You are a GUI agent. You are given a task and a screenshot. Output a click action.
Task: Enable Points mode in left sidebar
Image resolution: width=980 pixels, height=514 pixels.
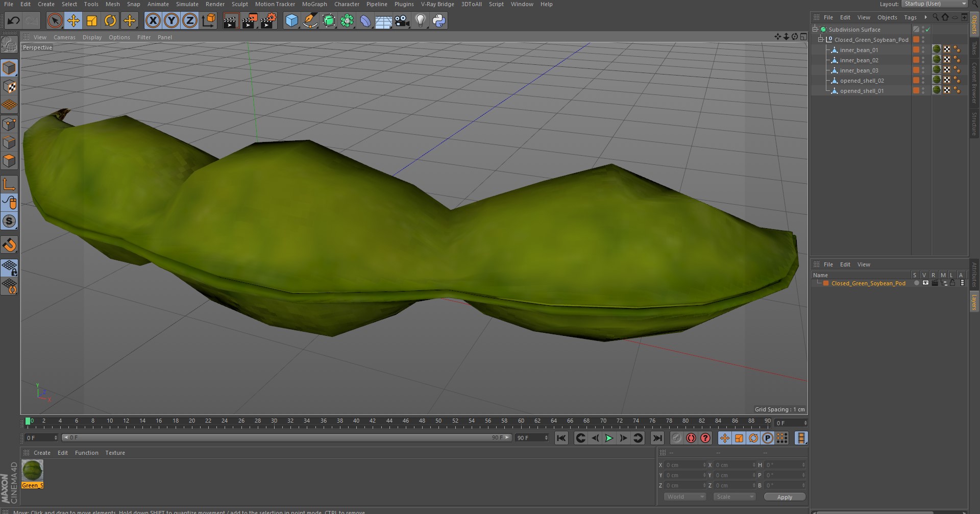coord(9,124)
